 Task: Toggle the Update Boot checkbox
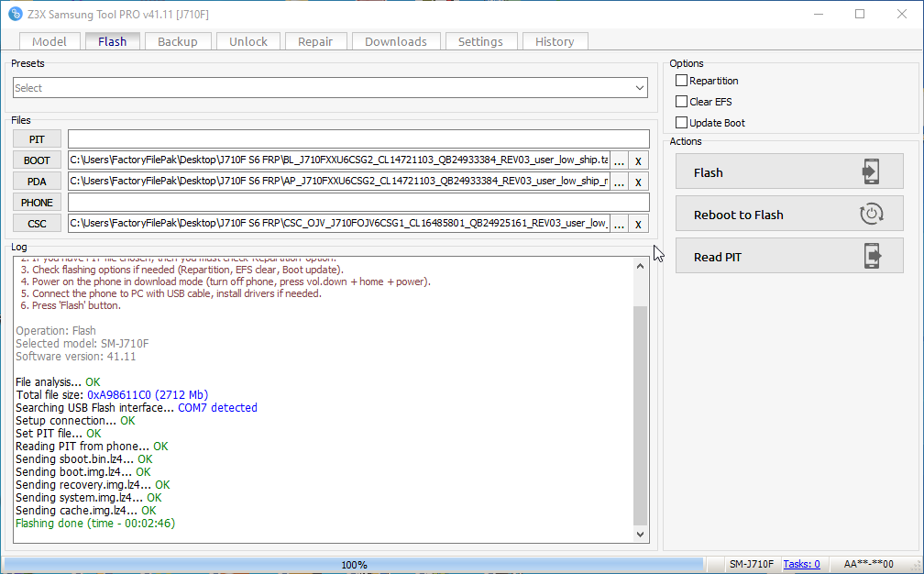pyautogui.click(x=681, y=123)
